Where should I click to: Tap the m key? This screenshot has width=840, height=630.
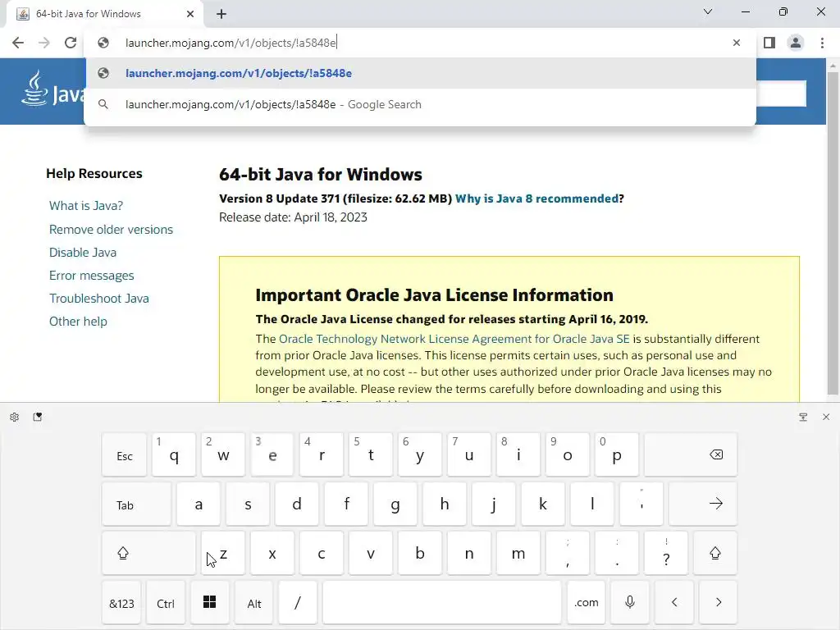tap(518, 553)
